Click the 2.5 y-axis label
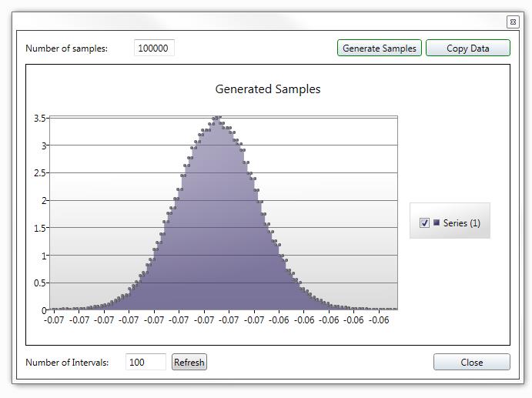Image resolution: width=532 pixels, height=398 pixels. coord(39,173)
